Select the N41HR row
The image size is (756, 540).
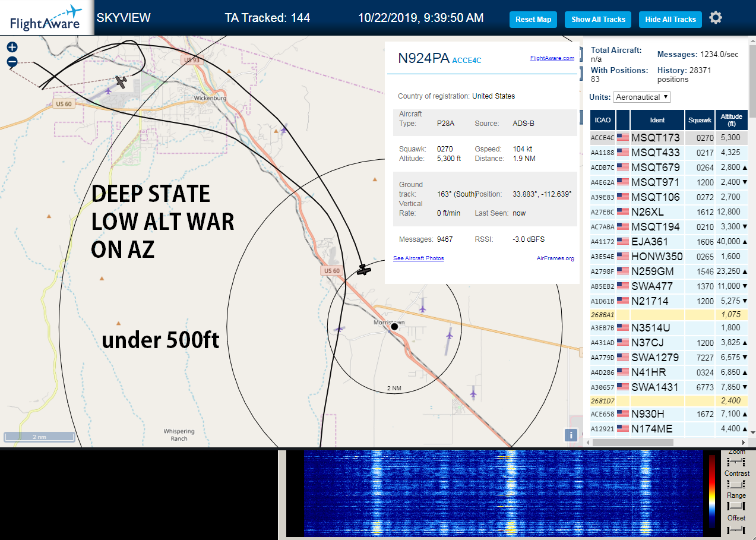(669, 372)
